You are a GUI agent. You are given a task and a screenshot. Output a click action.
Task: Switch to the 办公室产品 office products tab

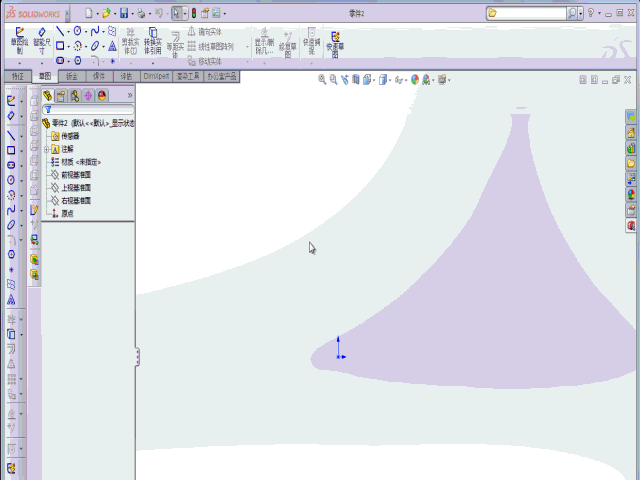(222, 76)
